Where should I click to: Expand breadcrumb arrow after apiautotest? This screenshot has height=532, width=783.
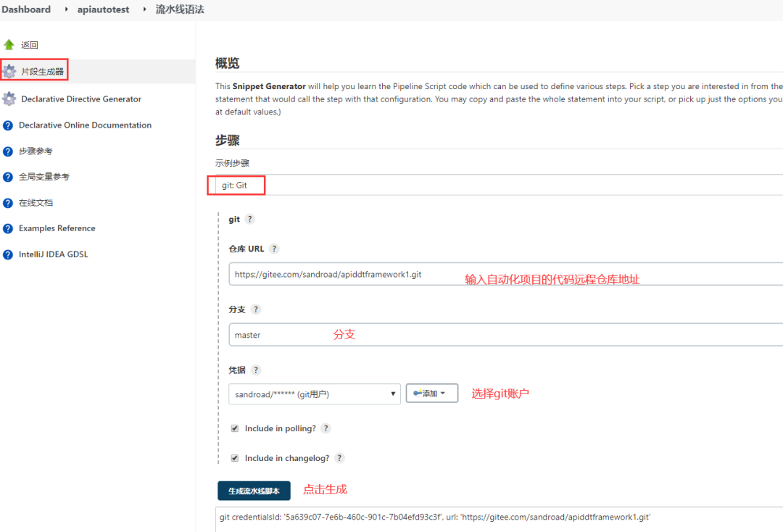coord(144,9)
